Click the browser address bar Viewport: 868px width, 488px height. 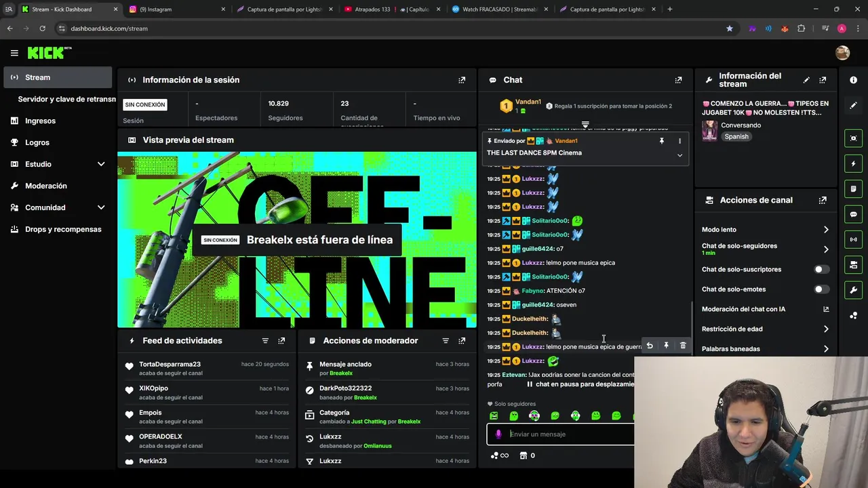point(390,28)
